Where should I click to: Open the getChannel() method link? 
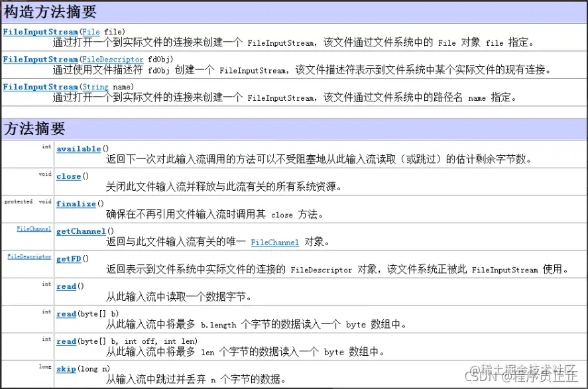[x=81, y=231]
